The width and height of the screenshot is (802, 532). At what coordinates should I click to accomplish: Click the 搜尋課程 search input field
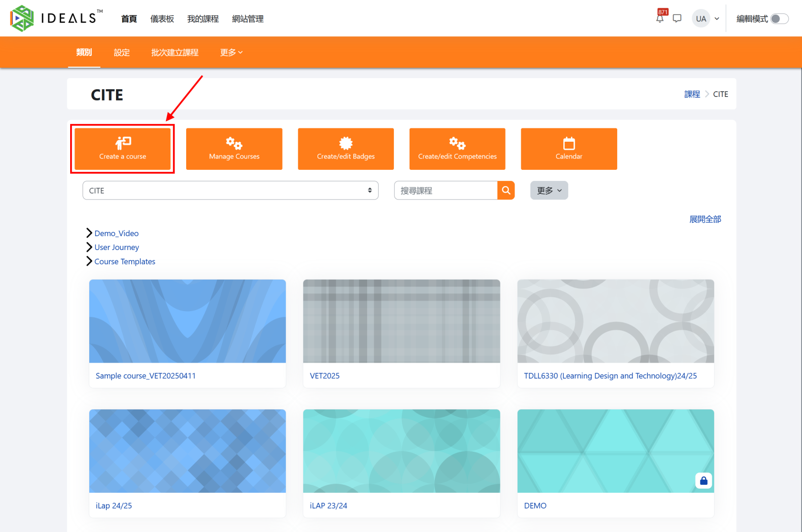445,190
